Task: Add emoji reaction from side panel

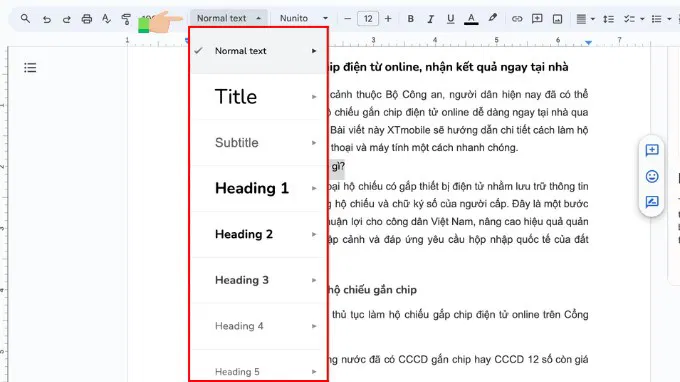Action: pyautogui.click(x=652, y=176)
